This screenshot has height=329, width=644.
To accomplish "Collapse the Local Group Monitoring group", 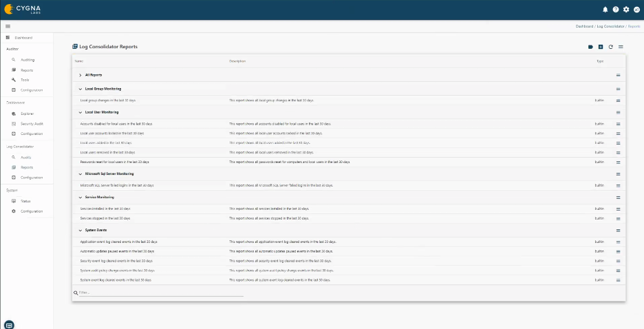I will pyautogui.click(x=80, y=89).
